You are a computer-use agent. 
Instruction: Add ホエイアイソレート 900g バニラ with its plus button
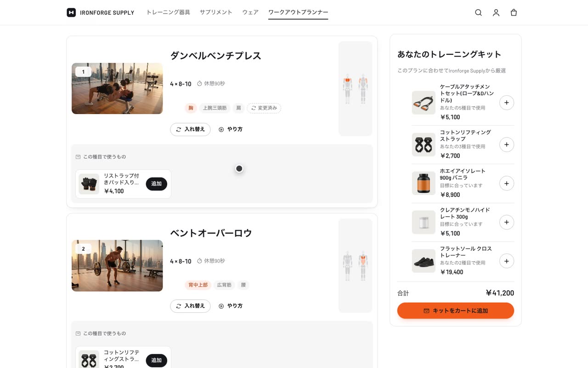(x=507, y=183)
